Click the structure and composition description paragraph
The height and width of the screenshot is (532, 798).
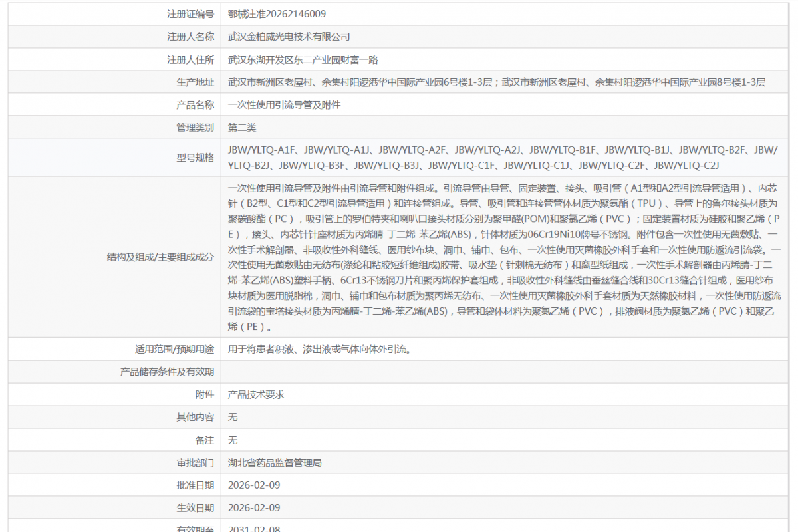click(505, 257)
